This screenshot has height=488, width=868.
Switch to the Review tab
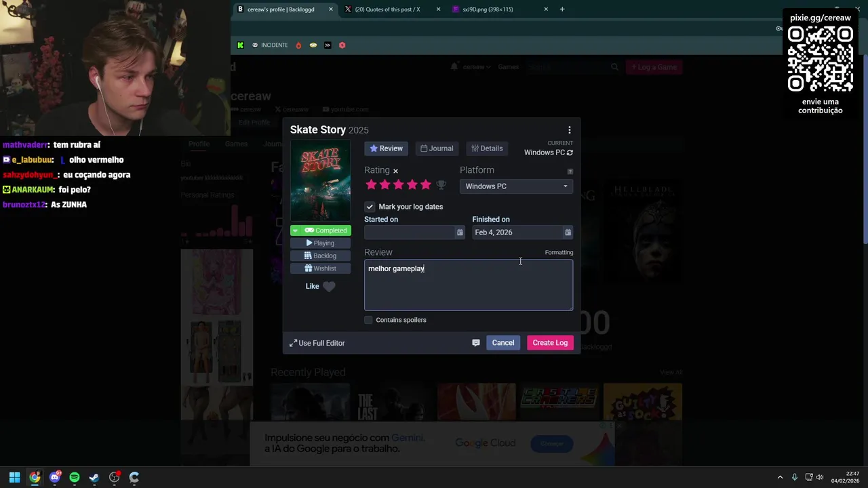(x=387, y=148)
